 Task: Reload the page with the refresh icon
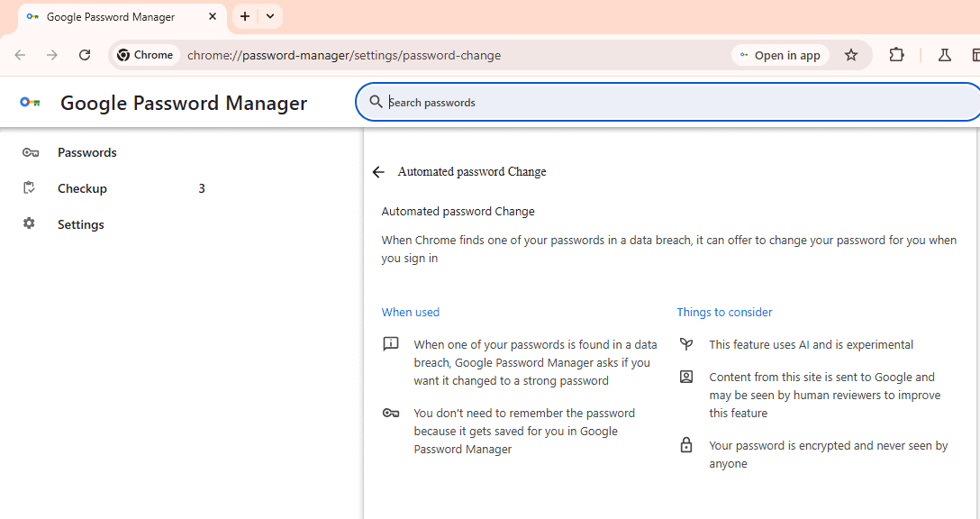tap(85, 55)
